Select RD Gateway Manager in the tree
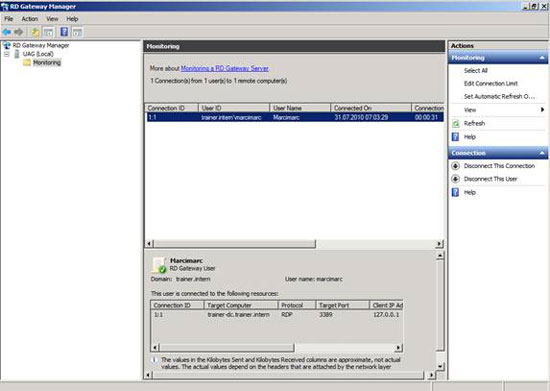The width and height of the screenshot is (550, 391). tap(41, 45)
